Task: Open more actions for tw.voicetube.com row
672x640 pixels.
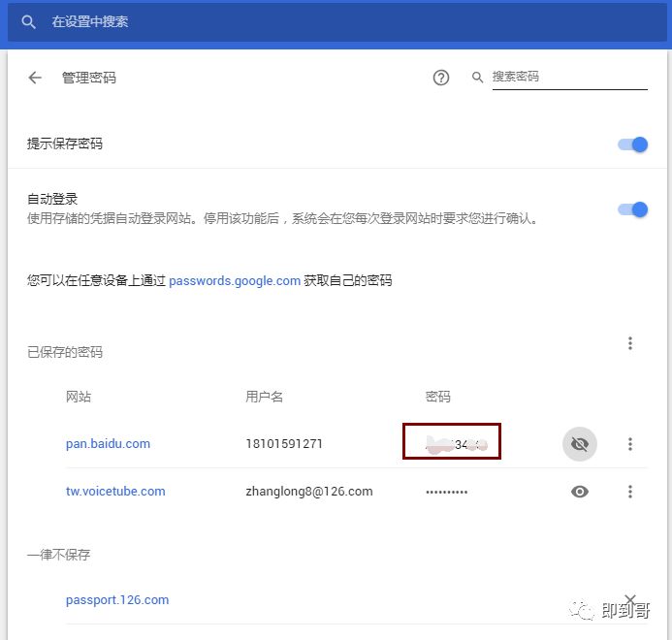Action: [x=629, y=492]
